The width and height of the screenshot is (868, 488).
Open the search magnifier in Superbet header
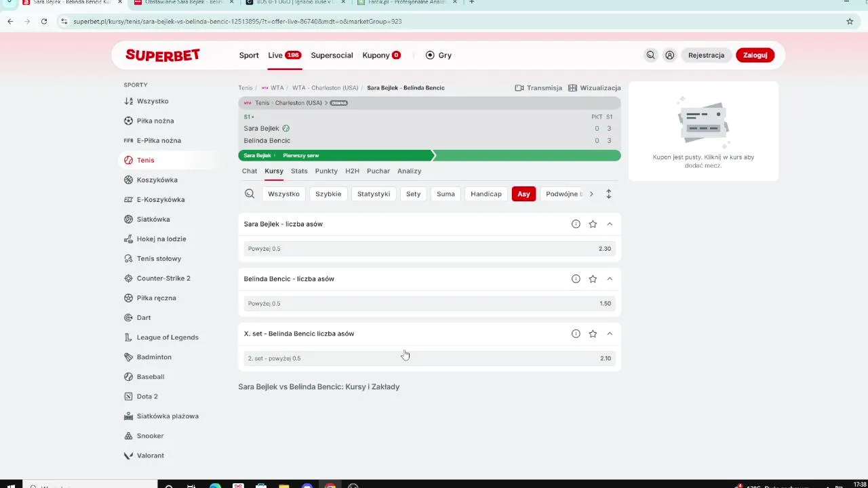pos(650,56)
